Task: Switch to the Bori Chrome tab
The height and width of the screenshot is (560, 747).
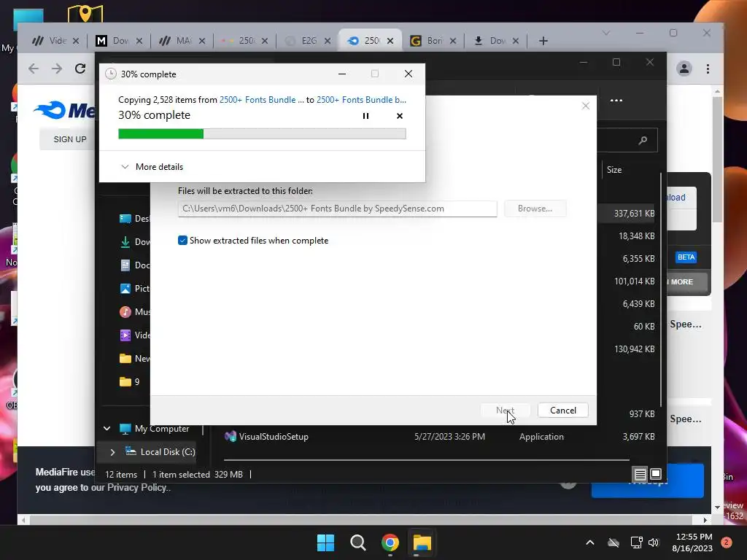Action: [432, 41]
